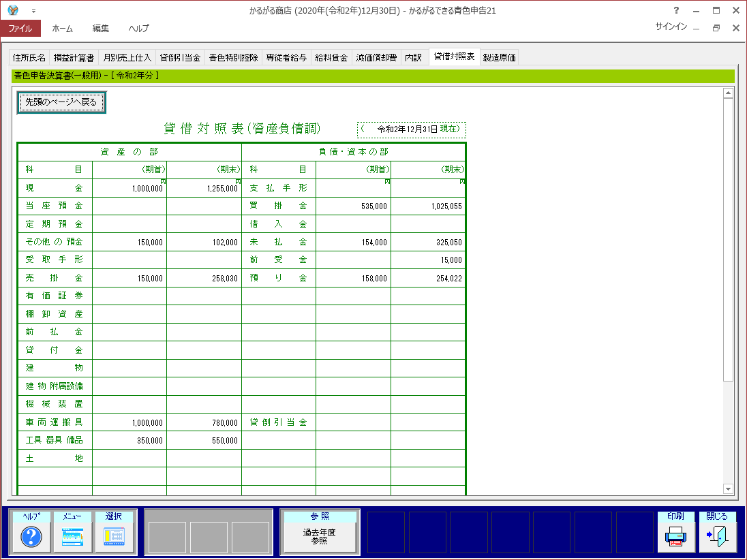Switch to the 製造原価 tab
747x560 pixels.
pos(500,58)
